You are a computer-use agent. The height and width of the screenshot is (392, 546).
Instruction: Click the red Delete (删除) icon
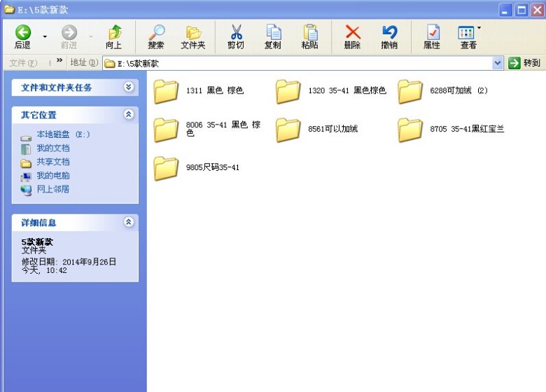[352, 32]
